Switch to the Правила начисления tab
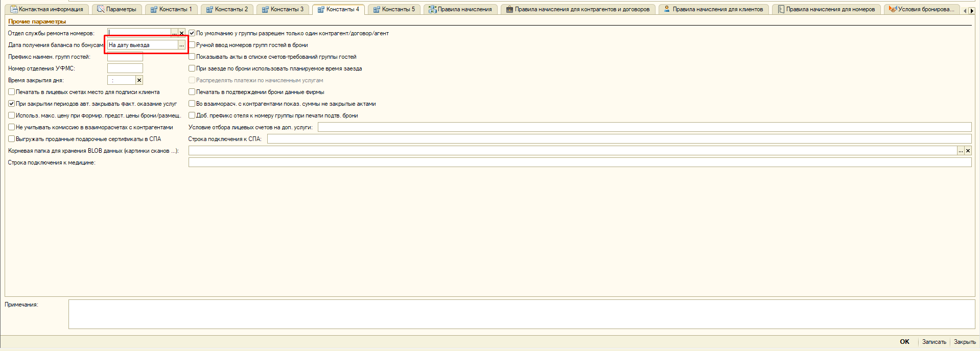The width and height of the screenshot is (980, 351). pyautogui.click(x=461, y=9)
